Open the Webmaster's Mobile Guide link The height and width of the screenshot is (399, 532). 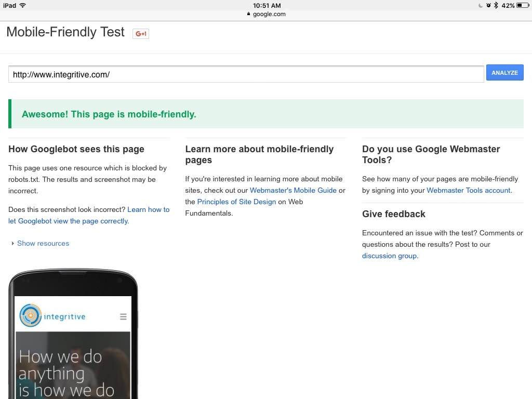coord(293,190)
